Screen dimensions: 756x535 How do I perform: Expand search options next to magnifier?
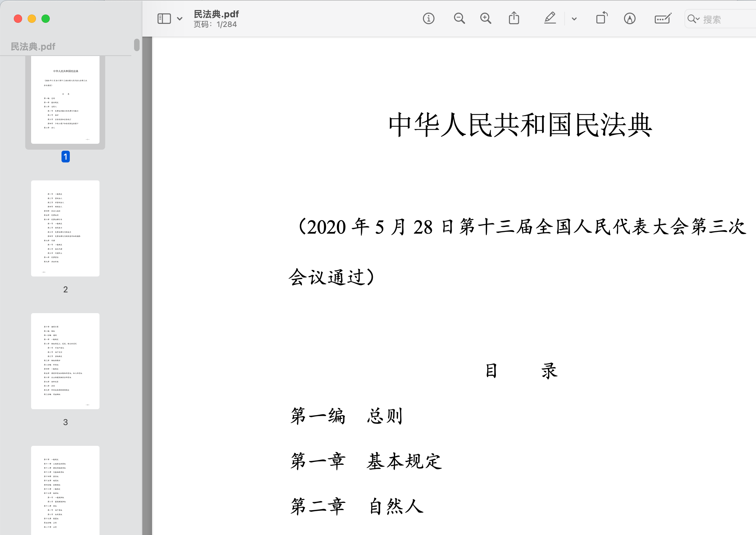(693, 19)
